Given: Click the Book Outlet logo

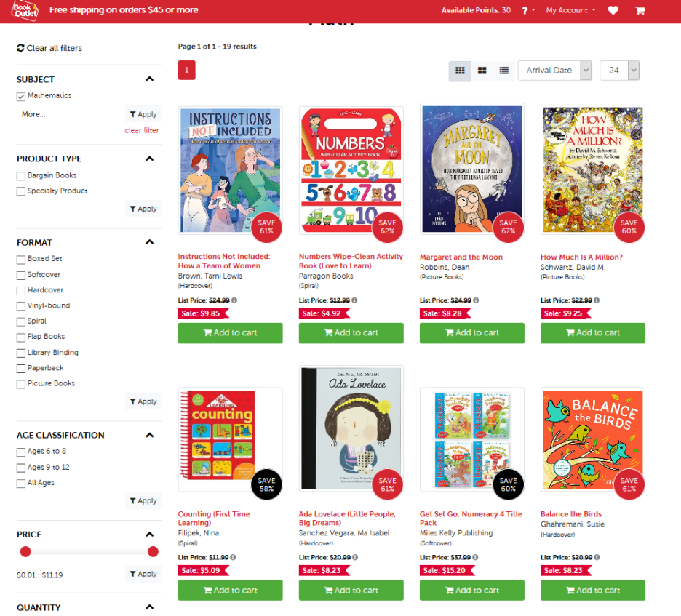Looking at the screenshot, I should click(25, 10).
